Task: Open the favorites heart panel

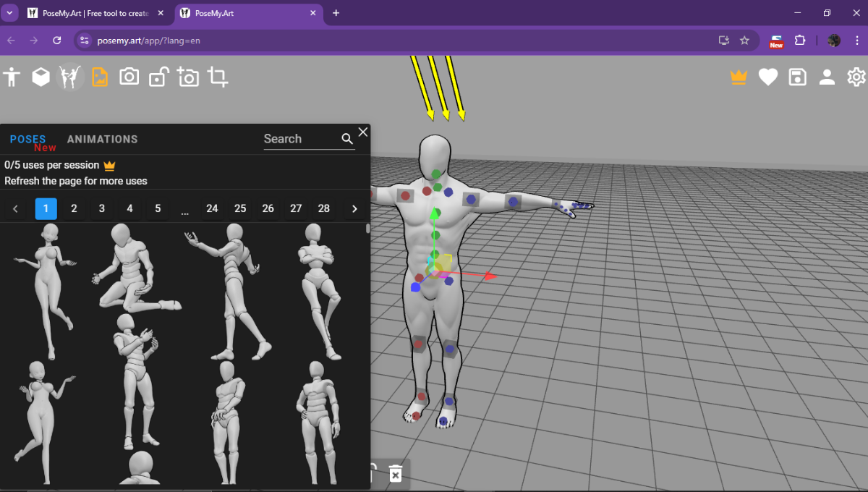Action: (x=767, y=76)
